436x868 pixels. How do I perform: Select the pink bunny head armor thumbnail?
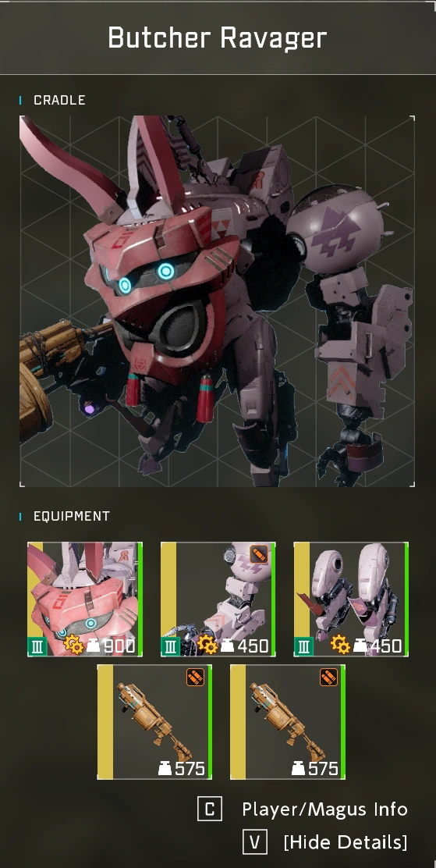point(85,599)
